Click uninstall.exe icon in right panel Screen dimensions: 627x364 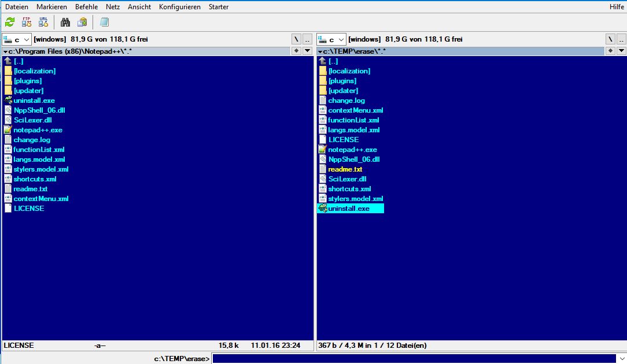point(323,208)
